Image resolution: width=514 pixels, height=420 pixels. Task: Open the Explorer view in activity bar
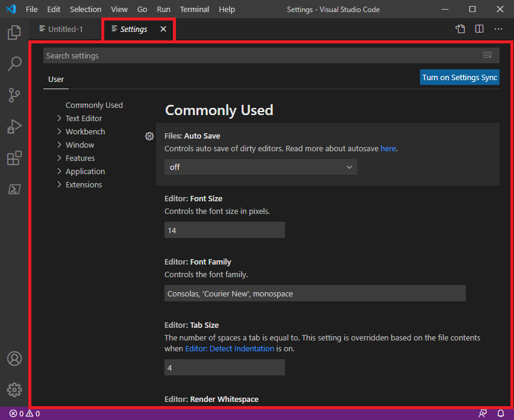pos(14,33)
